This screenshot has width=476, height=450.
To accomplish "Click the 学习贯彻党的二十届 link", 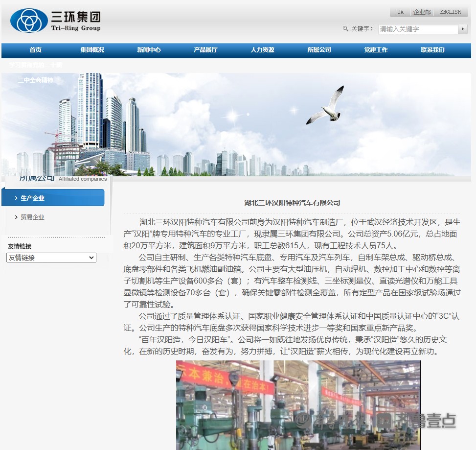I will click(35, 65).
